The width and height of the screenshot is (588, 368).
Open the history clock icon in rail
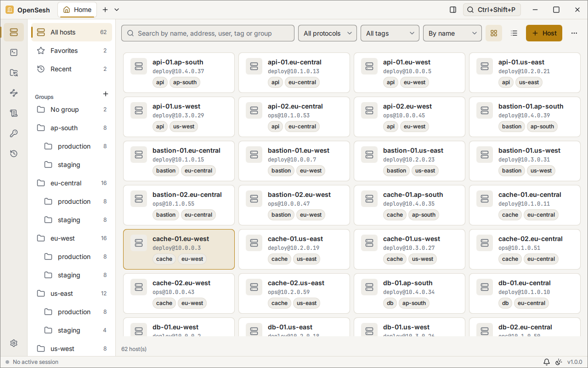[14, 154]
